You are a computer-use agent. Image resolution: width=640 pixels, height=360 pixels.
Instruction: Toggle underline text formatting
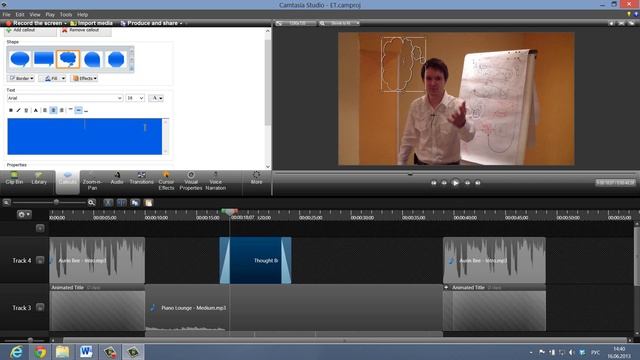point(26,110)
